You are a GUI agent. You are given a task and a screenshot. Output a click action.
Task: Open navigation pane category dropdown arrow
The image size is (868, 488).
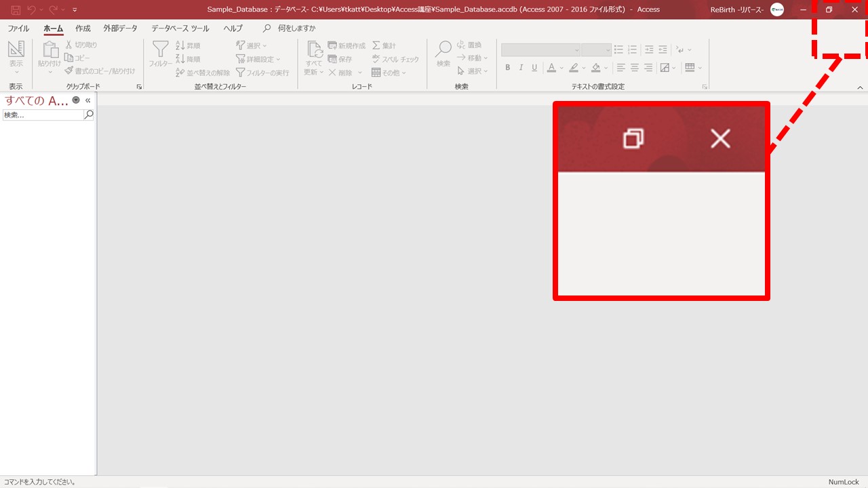[x=76, y=100]
